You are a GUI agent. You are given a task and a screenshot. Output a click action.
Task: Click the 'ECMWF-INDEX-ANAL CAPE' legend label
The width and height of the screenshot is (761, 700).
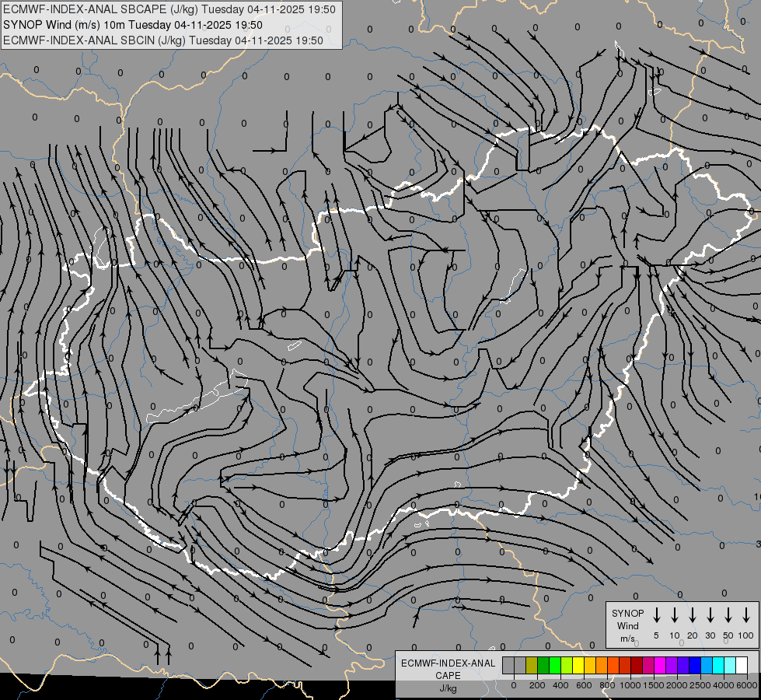[448, 669]
